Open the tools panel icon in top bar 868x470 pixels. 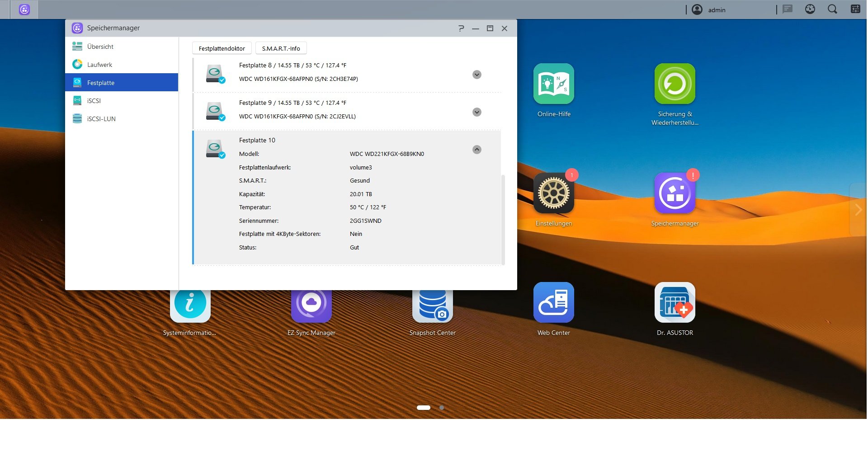point(855,9)
